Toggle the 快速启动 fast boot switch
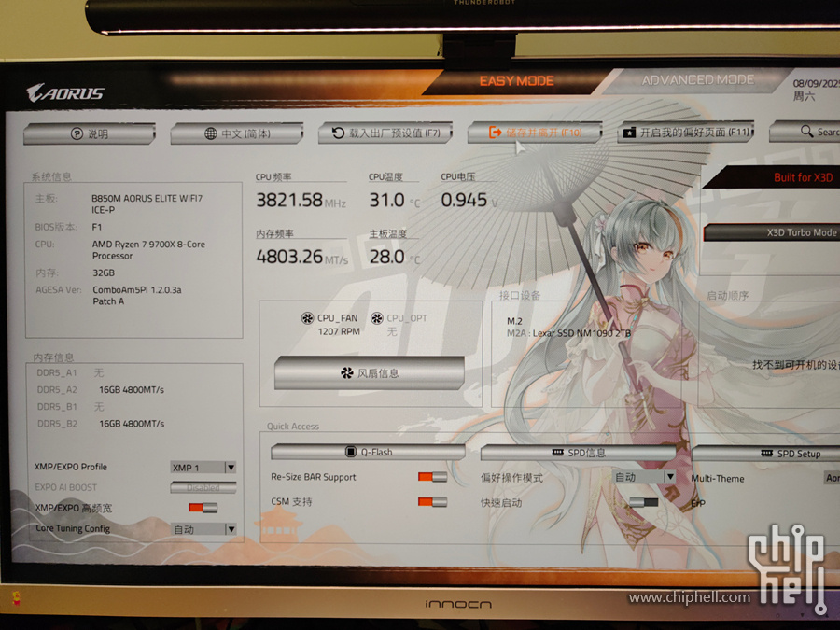Image resolution: width=840 pixels, height=630 pixels. pos(644,502)
